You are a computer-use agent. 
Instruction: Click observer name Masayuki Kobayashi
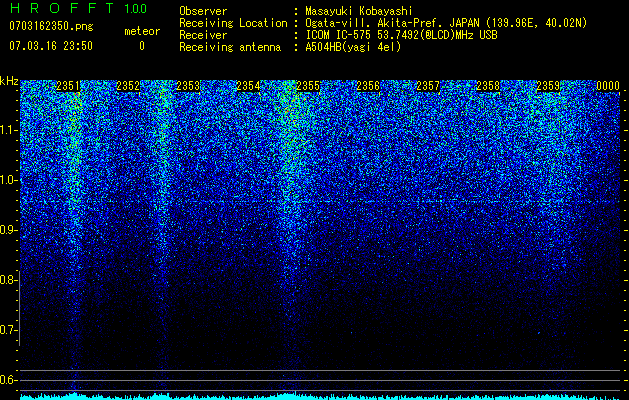[x=359, y=11]
